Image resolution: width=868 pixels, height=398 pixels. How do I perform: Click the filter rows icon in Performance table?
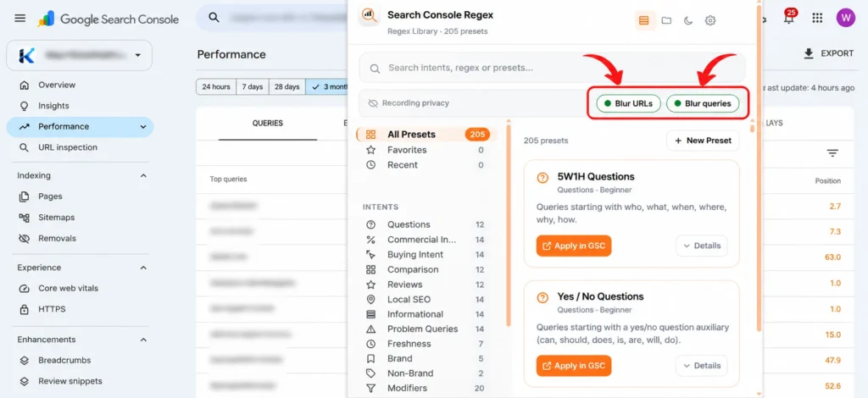(x=832, y=153)
